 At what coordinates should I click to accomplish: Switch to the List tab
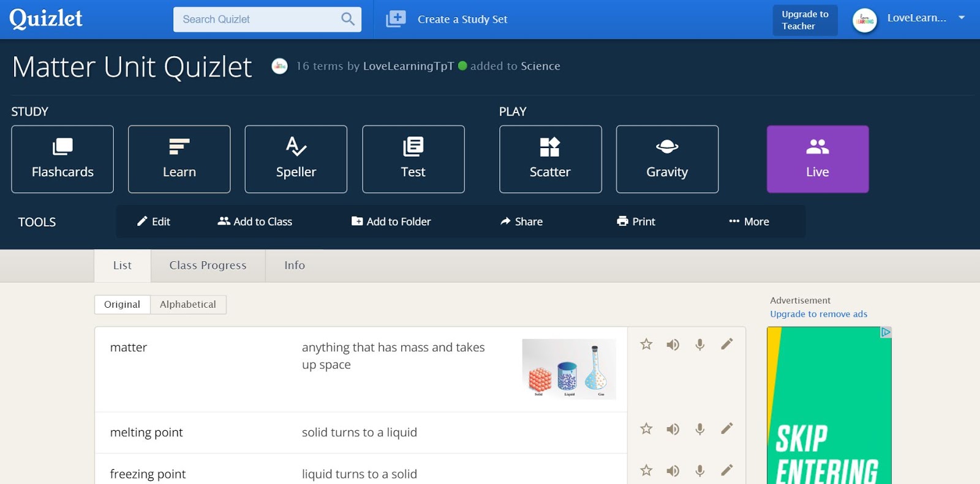click(123, 266)
